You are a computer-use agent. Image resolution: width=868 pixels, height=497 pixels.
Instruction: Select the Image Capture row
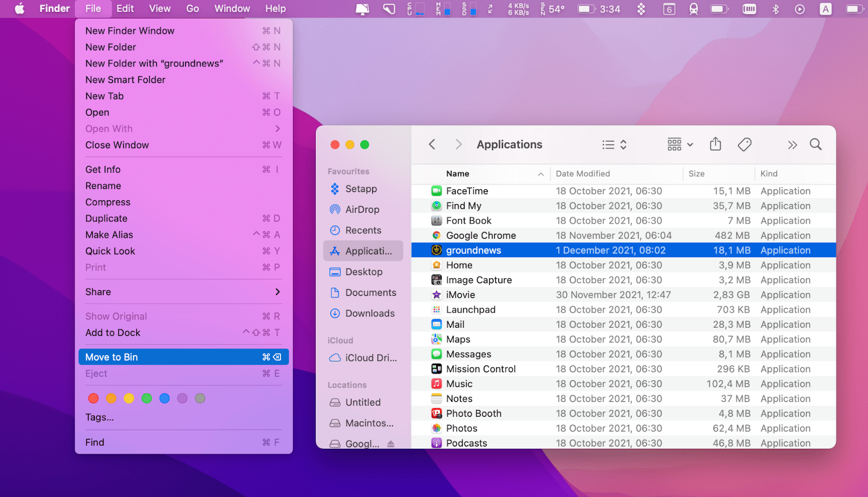(623, 280)
